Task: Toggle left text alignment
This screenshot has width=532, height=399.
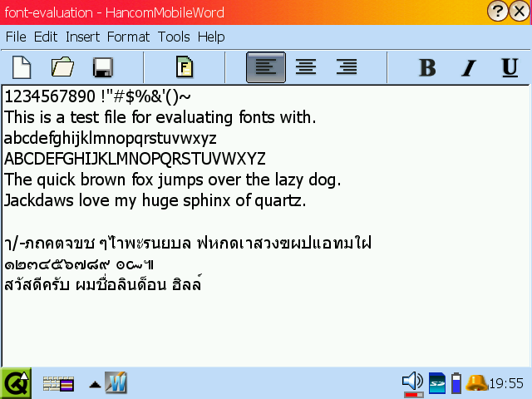Action: 266,67
